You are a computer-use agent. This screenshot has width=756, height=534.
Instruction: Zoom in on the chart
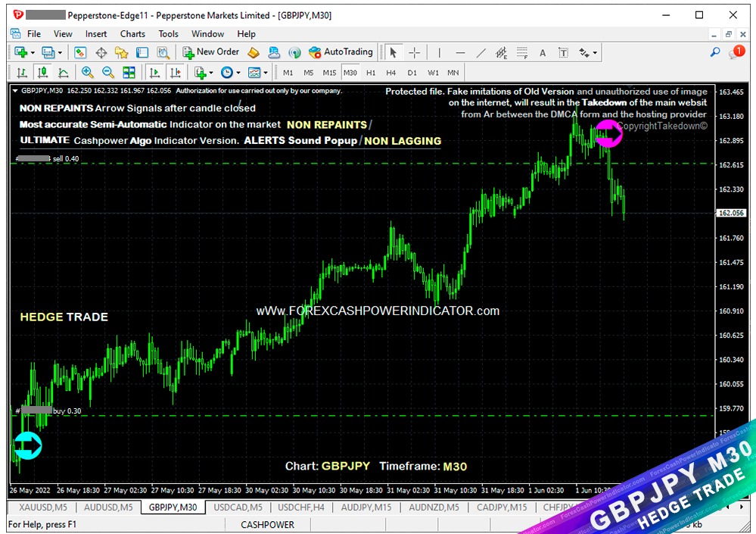87,73
